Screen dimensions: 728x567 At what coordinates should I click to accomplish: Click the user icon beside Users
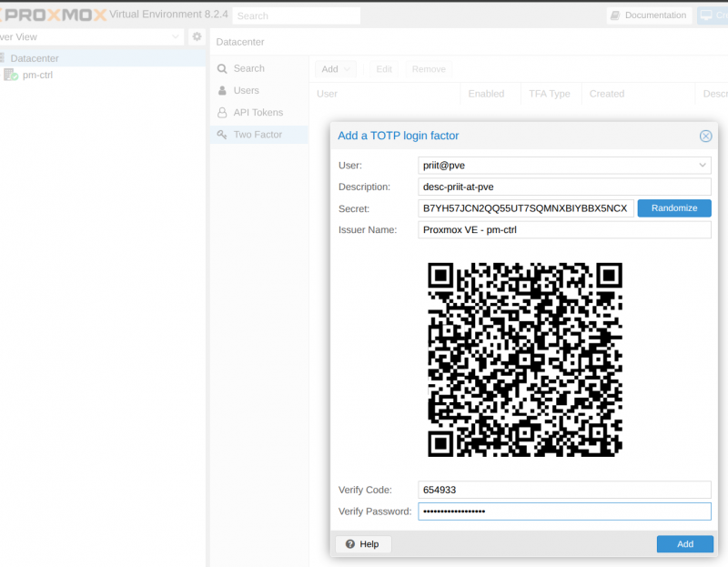pyautogui.click(x=222, y=90)
